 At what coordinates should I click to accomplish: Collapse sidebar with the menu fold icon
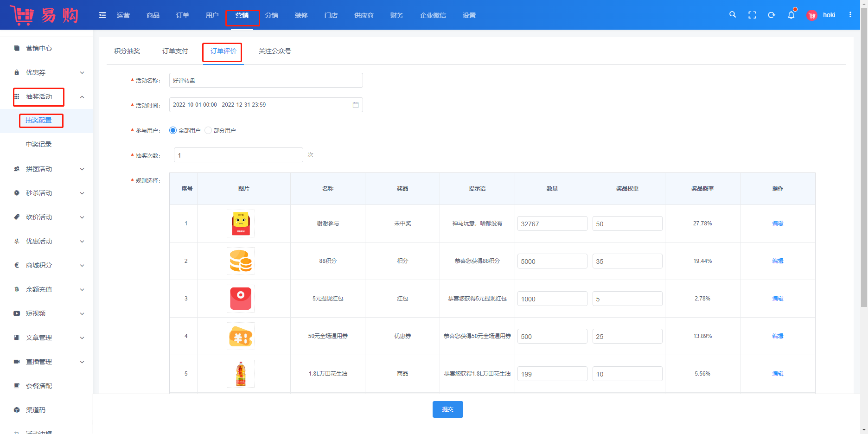pyautogui.click(x=102, y=15)
